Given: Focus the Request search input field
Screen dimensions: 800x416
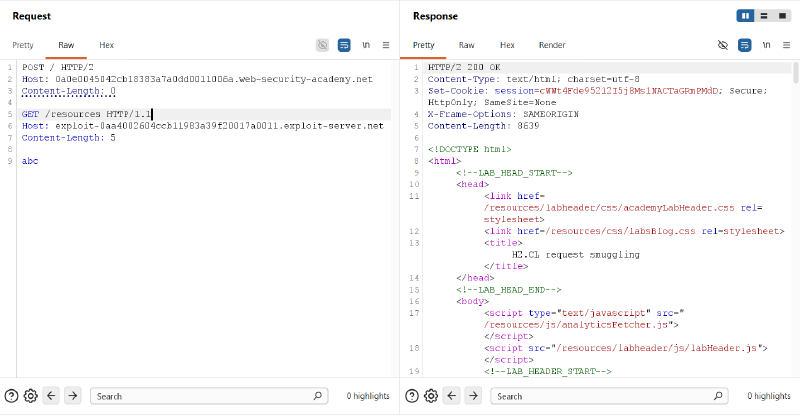Looking at the screenshot, I should (209, 396).
